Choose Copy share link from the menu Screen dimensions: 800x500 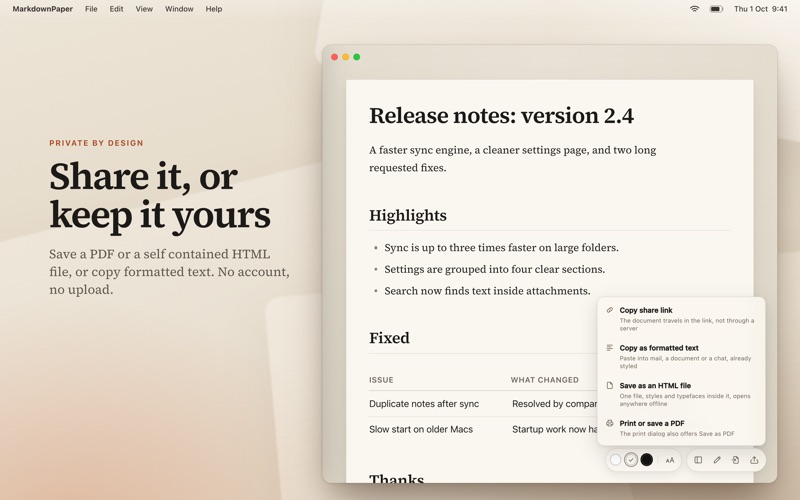tap(681, 318)
